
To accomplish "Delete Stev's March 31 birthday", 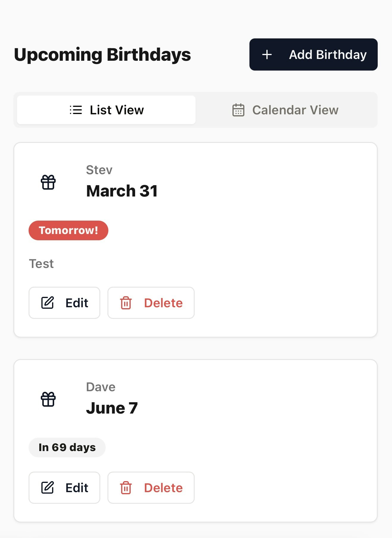I will coord(151,303).
